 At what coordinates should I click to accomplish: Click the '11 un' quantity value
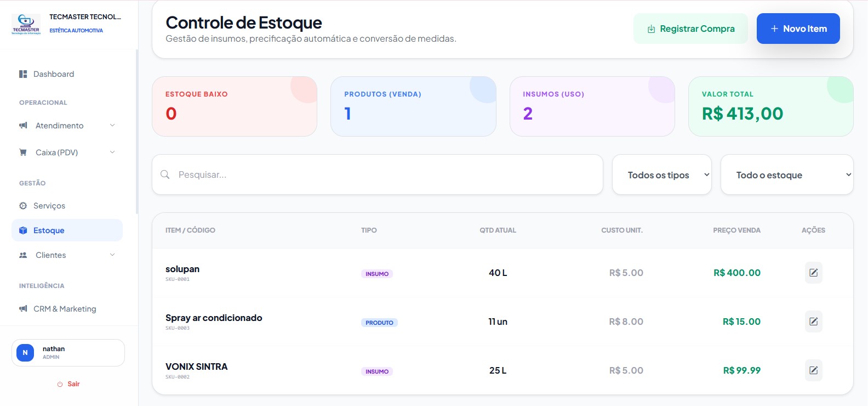pos(498,322)
